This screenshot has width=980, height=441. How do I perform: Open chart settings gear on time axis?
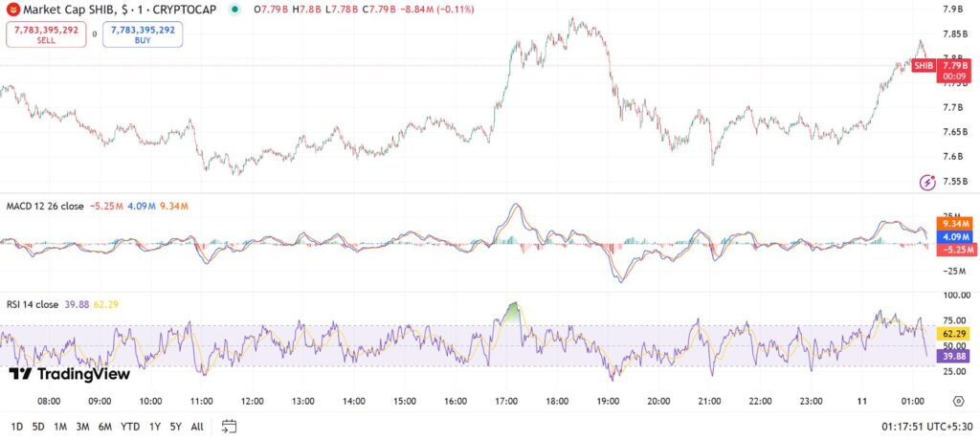point(961,401)
